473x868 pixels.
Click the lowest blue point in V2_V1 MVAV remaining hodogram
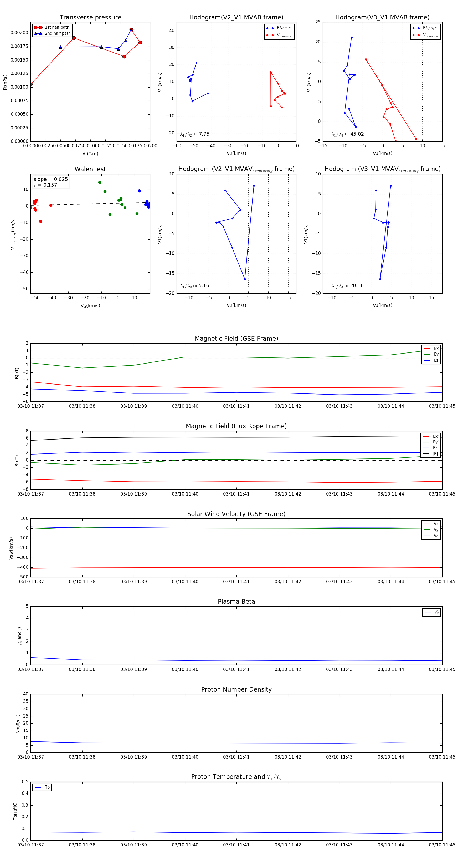point(245,279)
